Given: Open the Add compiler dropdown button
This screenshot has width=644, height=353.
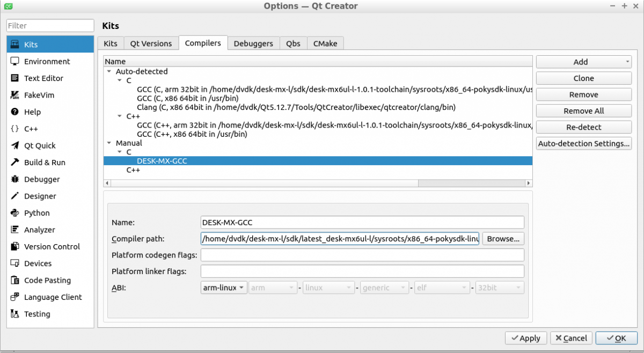Looking at the screenshot, I should (583, 62).
